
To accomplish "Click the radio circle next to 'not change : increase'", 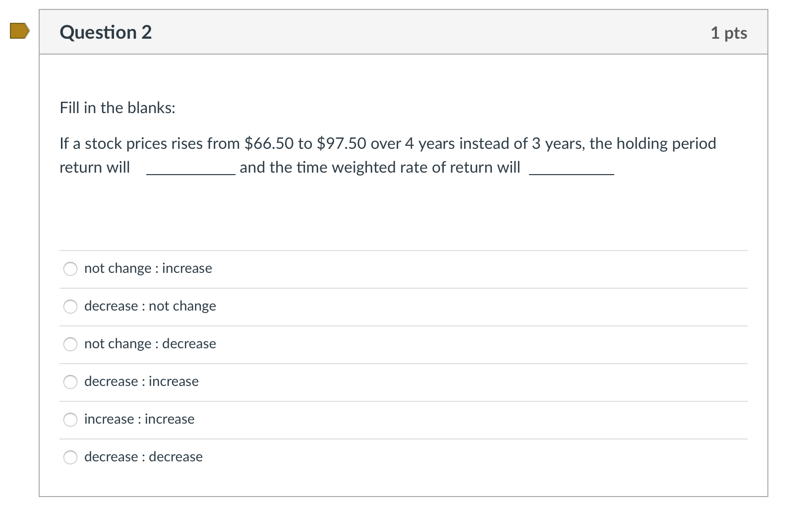I will [71, 269].
